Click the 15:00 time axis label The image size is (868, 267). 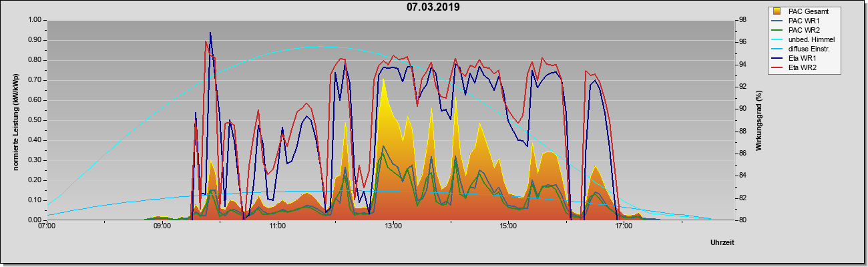click(508, 227)
